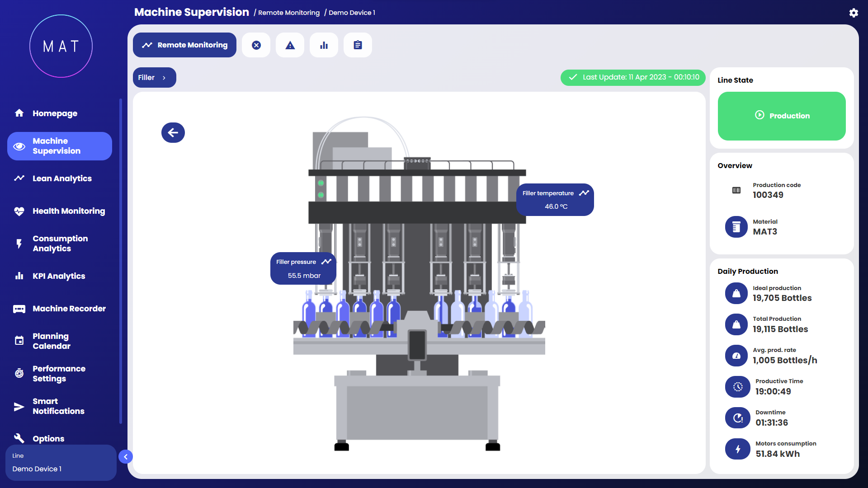Open Filler pressure trend chart icon
This screenshot has width=868, height=488.
coord(326,262)
